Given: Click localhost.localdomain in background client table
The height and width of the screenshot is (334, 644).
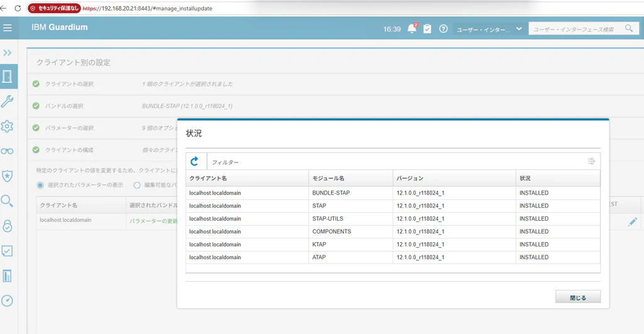Looking at the screenshot, I should (x=65, y=220).
